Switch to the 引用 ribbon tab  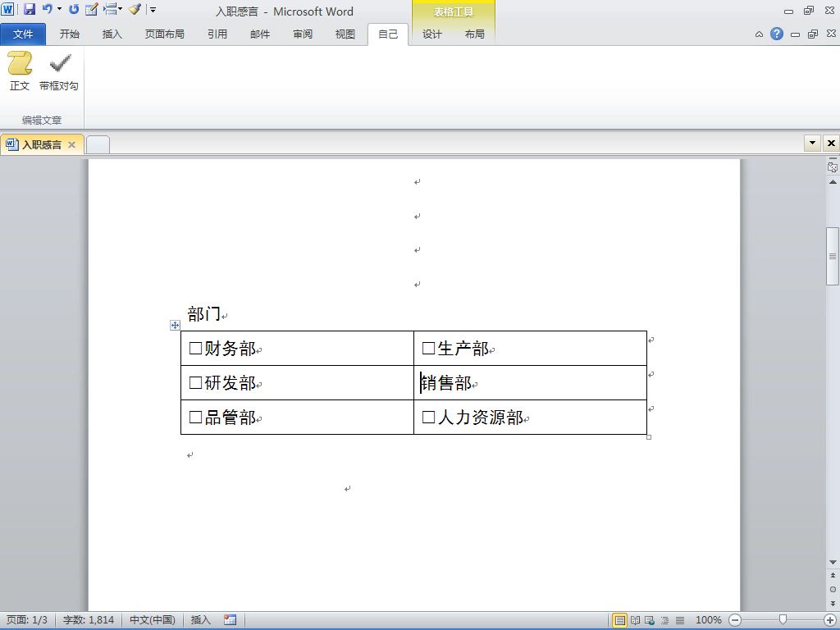click(217, 34)
